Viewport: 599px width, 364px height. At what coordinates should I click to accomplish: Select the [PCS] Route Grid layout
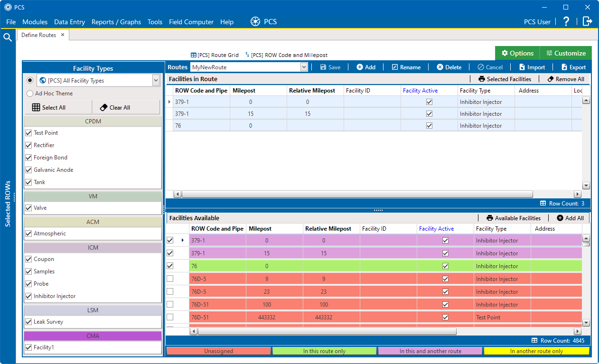click(215, 55)
